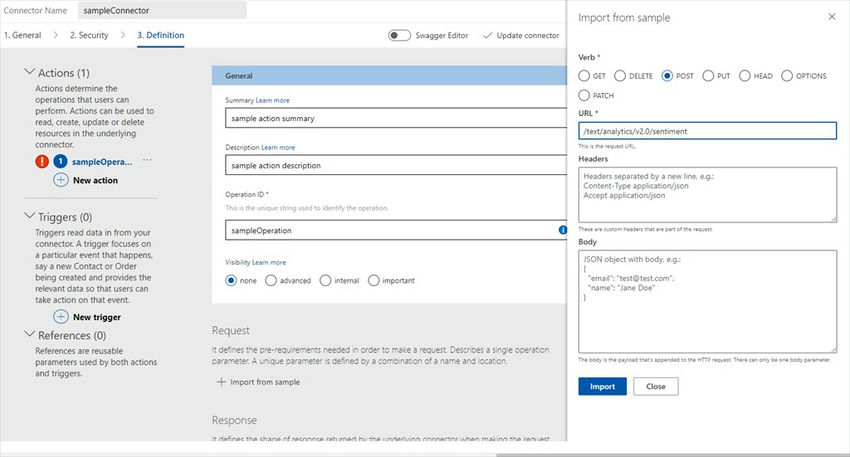Click the Request section heading
The height and width of the screenshot is (457, 850).
tap(230, 330)
